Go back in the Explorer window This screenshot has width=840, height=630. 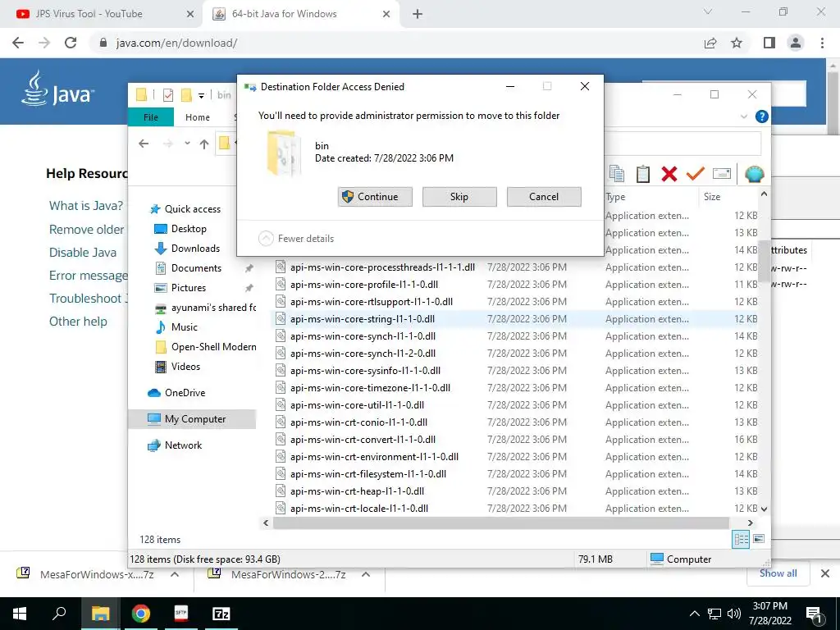click(x=143, y=144)
